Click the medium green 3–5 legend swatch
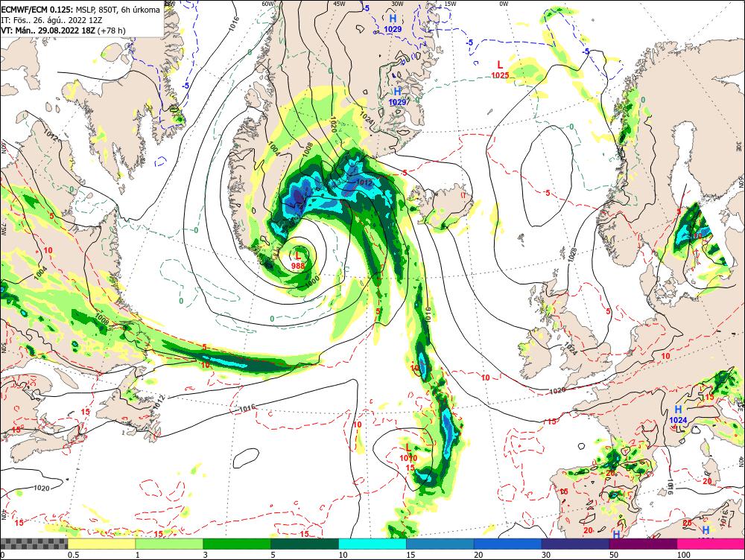The height and width of the screenshot is (560, 745). [x=237, y=544]
